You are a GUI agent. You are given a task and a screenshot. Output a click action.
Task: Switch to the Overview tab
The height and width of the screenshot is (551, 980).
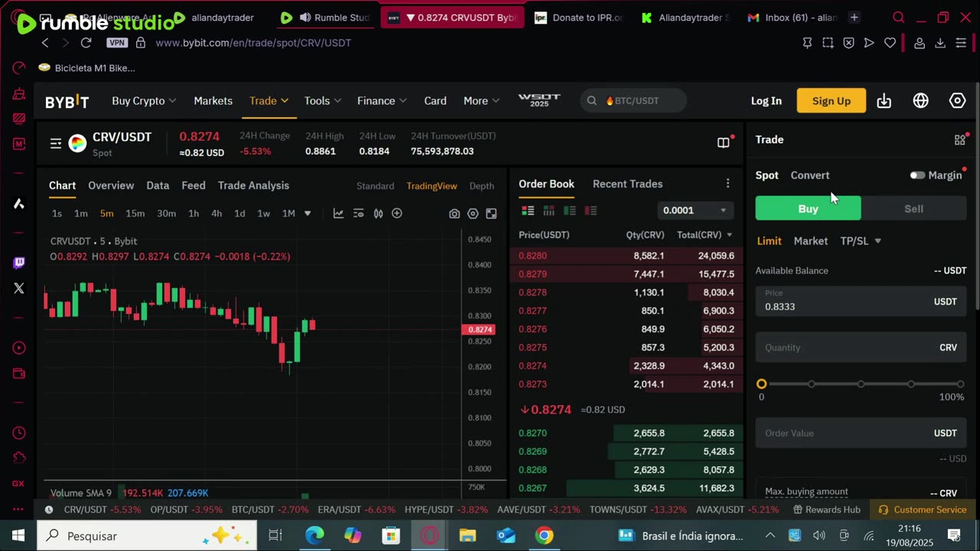(x=111, y=185)
